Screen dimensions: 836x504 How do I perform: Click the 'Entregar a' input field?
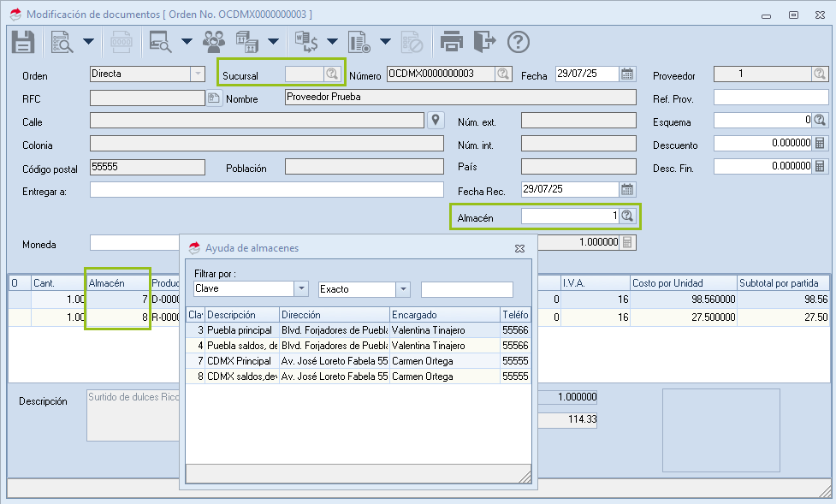click(266, 190)
